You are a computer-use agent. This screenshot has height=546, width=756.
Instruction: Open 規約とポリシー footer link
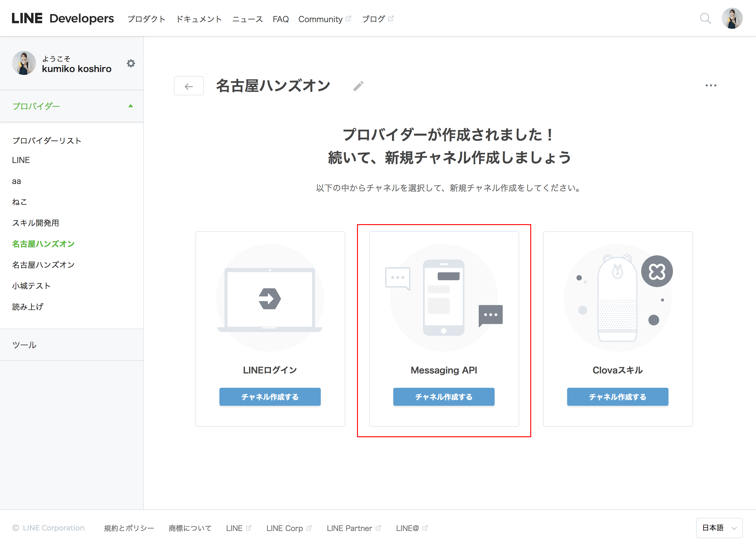pos(129,528)
